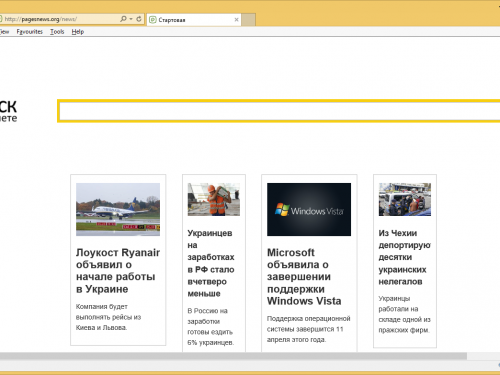This screenshot has width=500, height=375.
Task: Open the Czech deportation photo thumbnail
Action: [405, 199]
